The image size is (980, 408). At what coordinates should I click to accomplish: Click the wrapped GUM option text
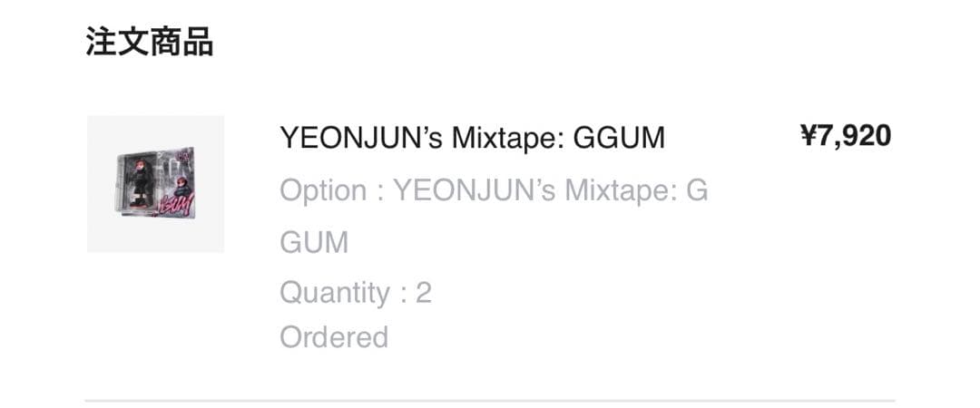(x=314, y=242)
